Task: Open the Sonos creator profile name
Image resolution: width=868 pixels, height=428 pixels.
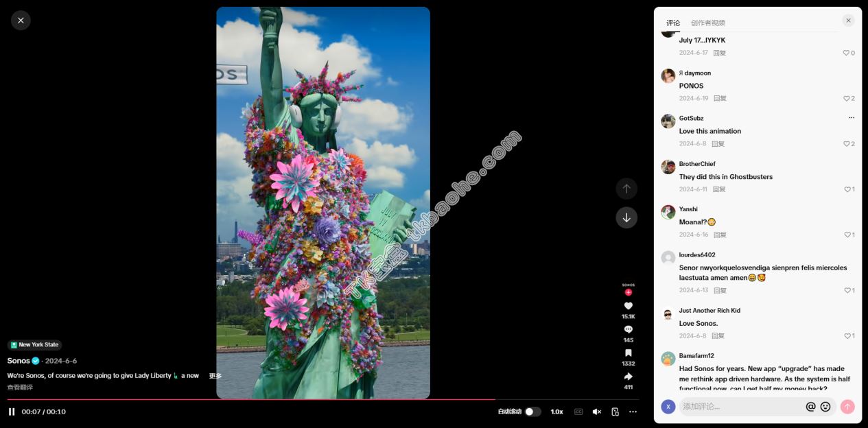Action: click(x=19, y=361)
